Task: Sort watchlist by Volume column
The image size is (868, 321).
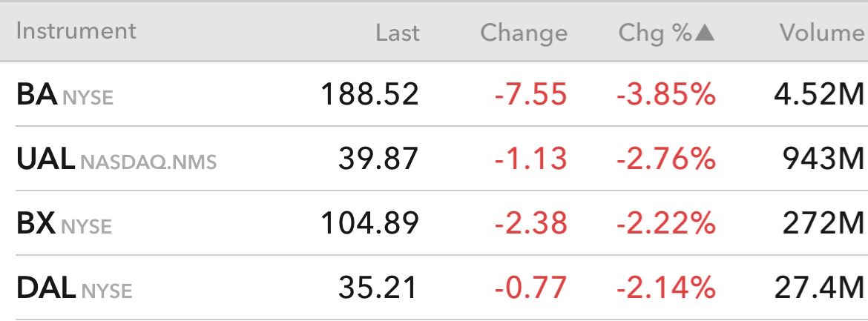Action: [821, 33]
